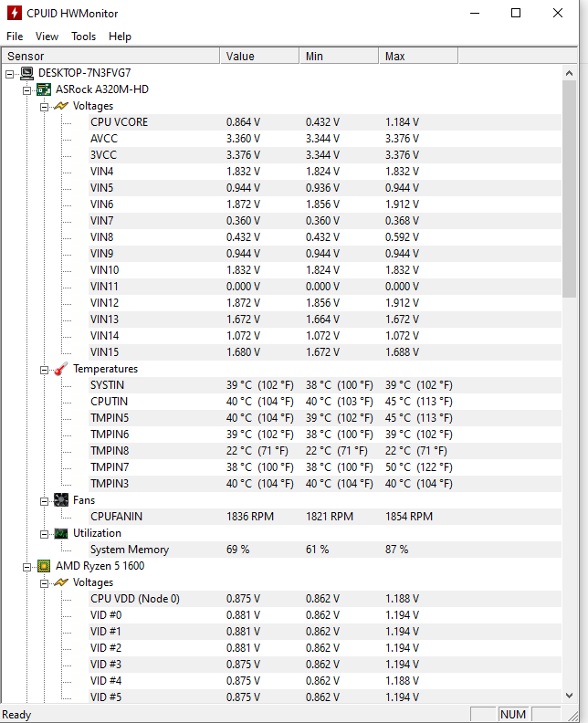The height and width of the screenshot is (723, 588).
Task: Select the VIN4 row
Action: click(x=325, y=172)
